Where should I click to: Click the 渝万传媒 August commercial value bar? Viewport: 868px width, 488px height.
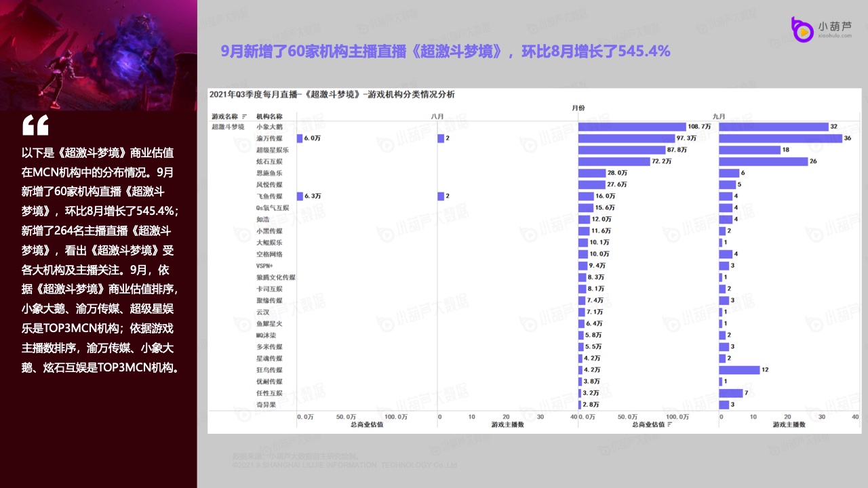[x=300, y=138]
